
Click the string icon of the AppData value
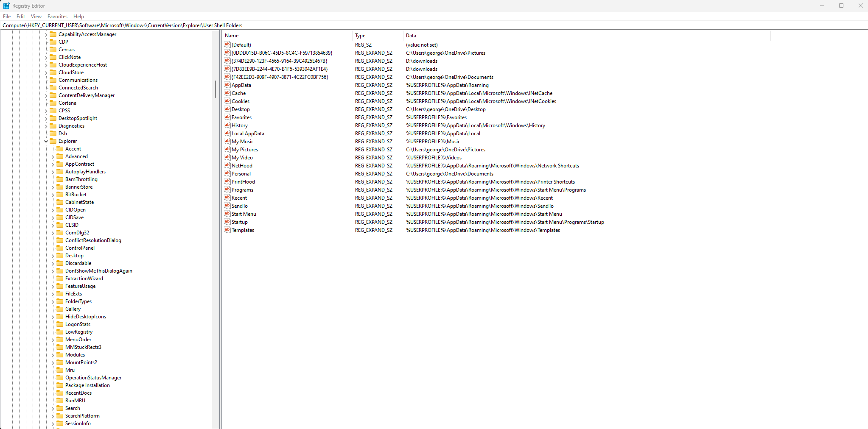227,85
